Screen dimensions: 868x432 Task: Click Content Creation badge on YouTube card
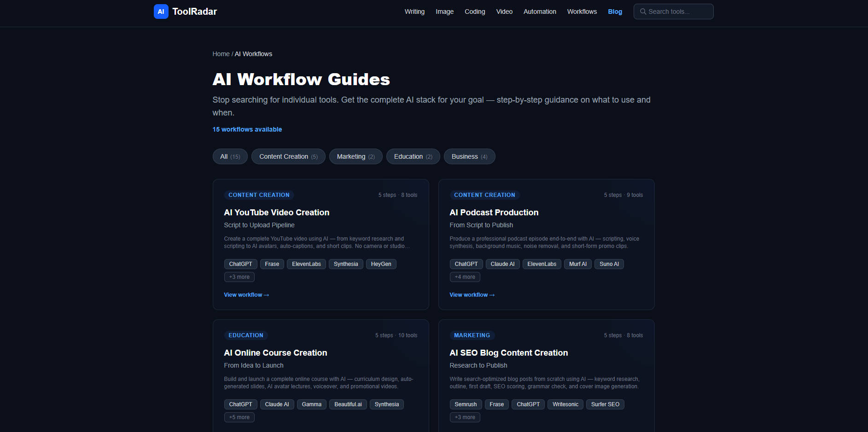pyautogui.click(x=259, y=195)
